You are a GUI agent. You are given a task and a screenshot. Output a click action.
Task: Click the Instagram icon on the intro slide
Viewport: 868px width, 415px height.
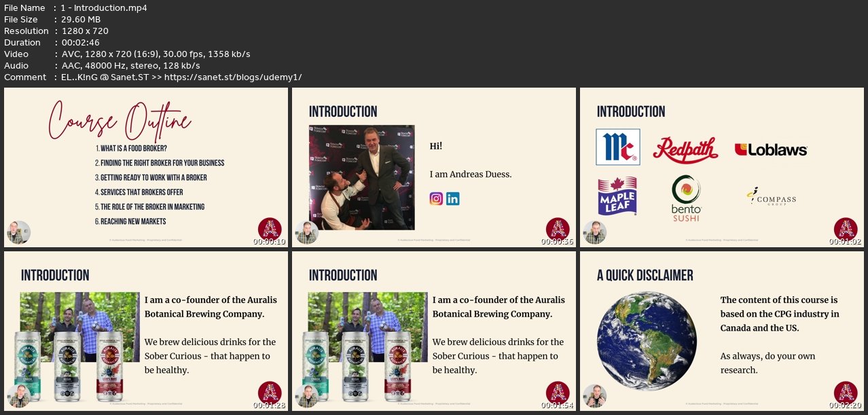coord(436,198)
